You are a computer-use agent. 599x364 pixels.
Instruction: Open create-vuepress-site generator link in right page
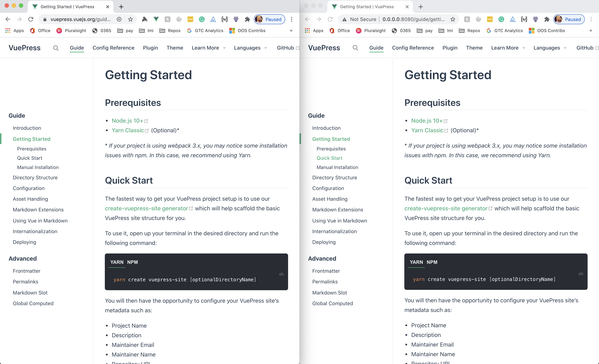448,208
